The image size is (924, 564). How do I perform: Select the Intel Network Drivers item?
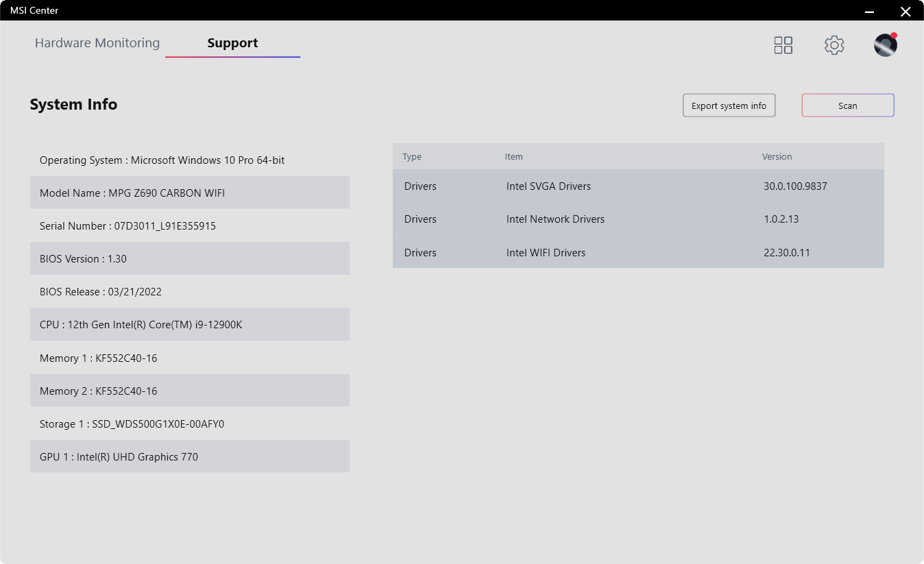click(555, 219)
